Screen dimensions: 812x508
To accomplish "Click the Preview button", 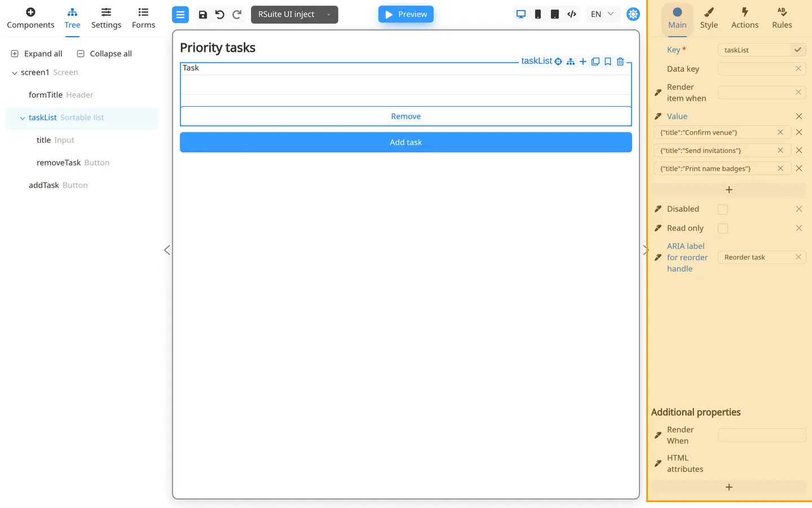I will pyautogui.click(x=406, y=14).
